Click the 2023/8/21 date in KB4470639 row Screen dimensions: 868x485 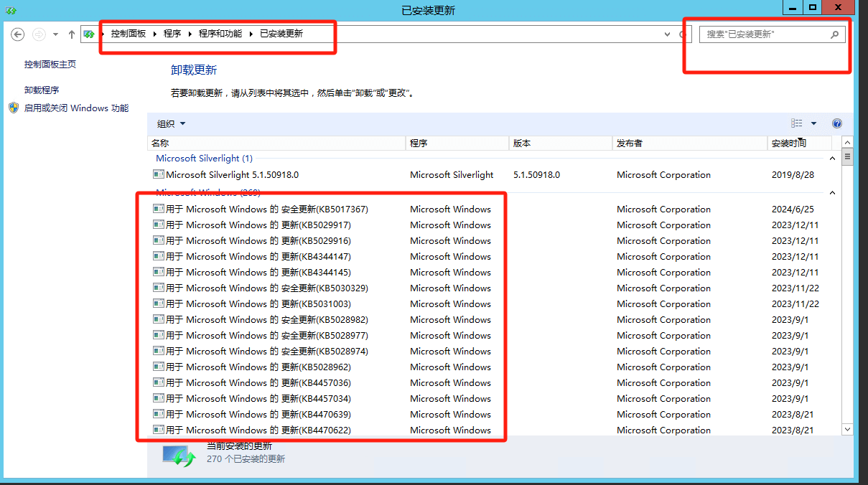coord(793,414)
